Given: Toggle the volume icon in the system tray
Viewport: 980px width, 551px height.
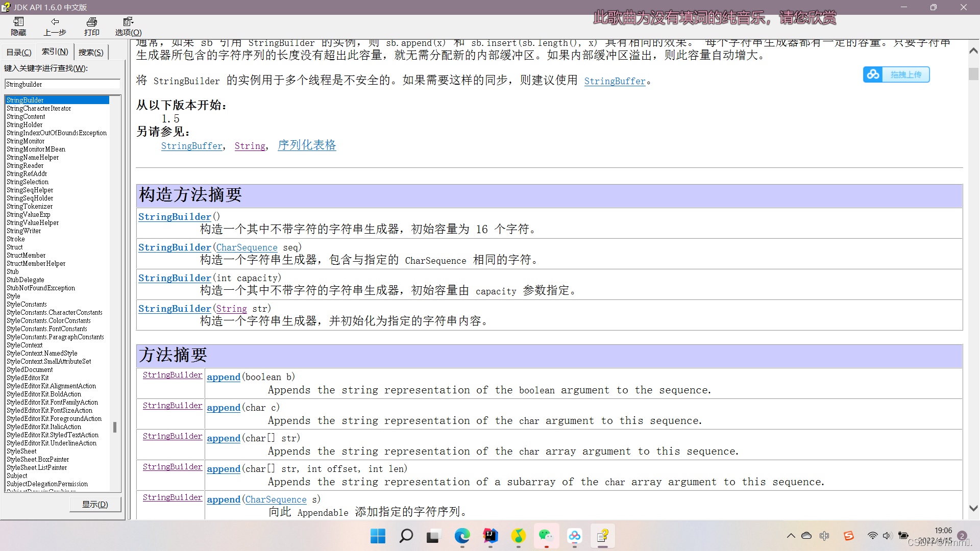Looking at the screenshot, I should (887, 536).
